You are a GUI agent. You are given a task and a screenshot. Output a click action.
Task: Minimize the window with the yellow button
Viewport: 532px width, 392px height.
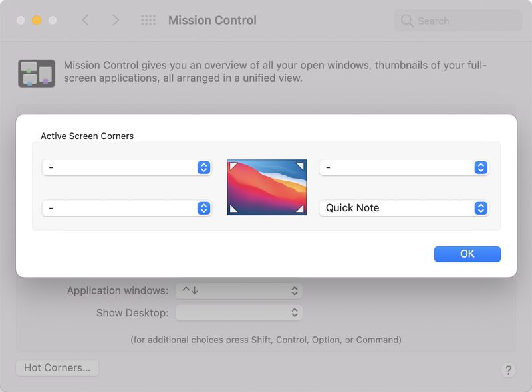tap(37, 21)
